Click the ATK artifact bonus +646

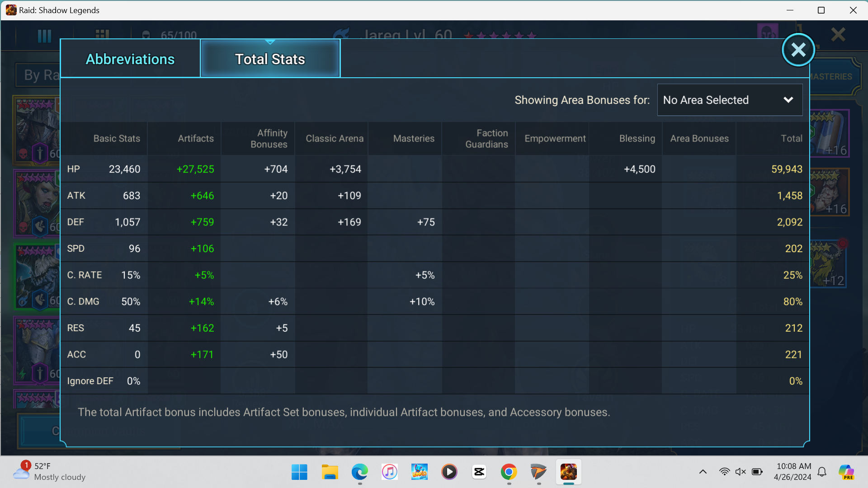[202, 196]
